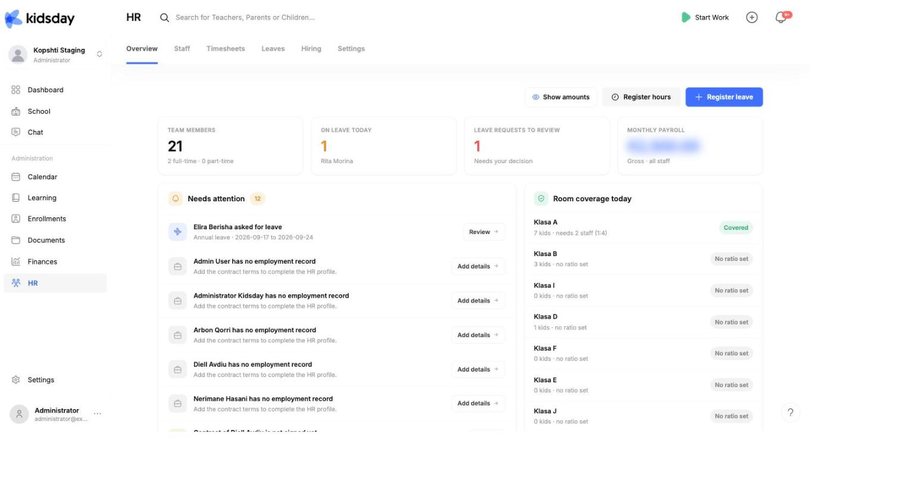
Task: Open the Timesheets tab
Action: [x=226, y=49]
